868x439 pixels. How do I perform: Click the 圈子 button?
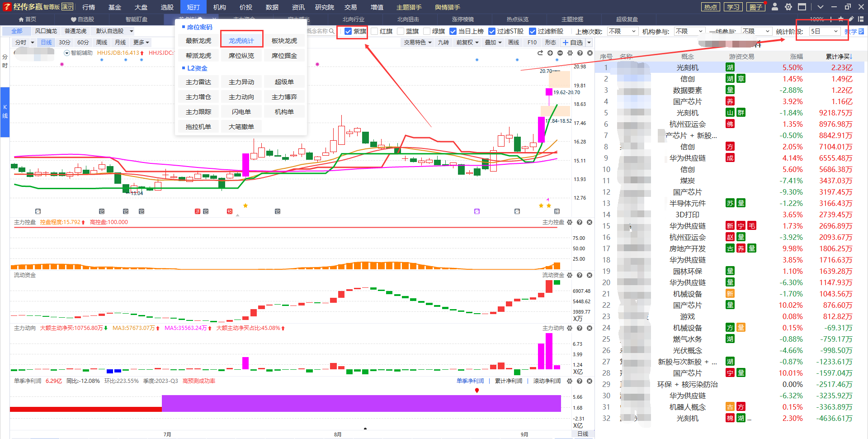pyautogui.click(x=755, y=7)
